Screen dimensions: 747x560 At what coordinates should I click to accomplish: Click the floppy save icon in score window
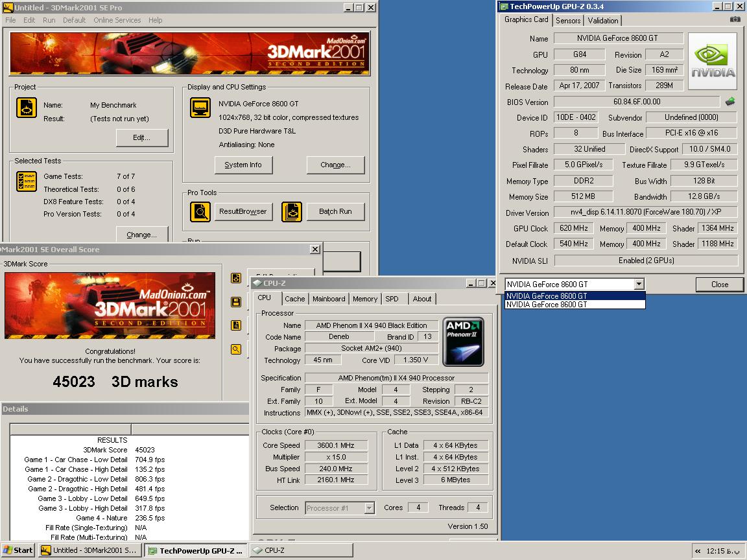[236, 302]
